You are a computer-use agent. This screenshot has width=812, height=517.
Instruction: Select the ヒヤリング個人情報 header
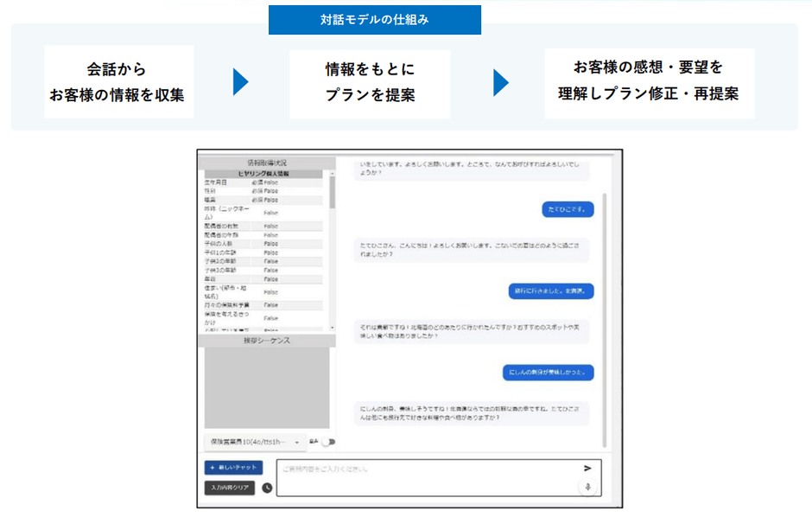coord(263,172)
